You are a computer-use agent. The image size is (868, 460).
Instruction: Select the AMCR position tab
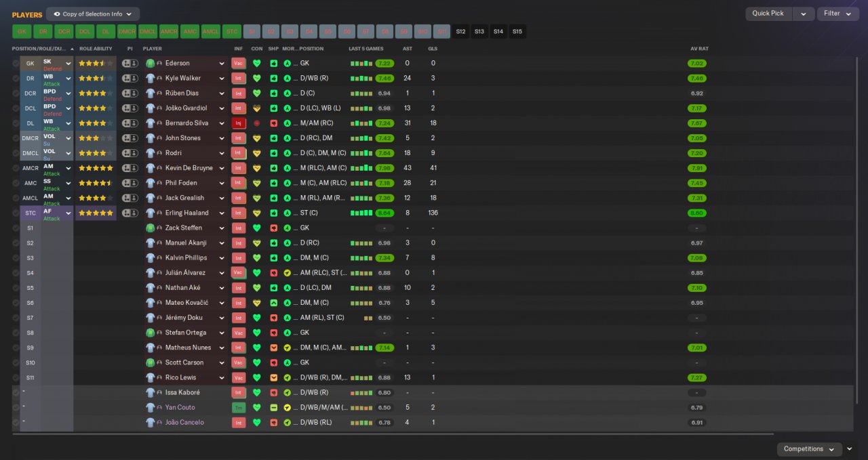169,31
